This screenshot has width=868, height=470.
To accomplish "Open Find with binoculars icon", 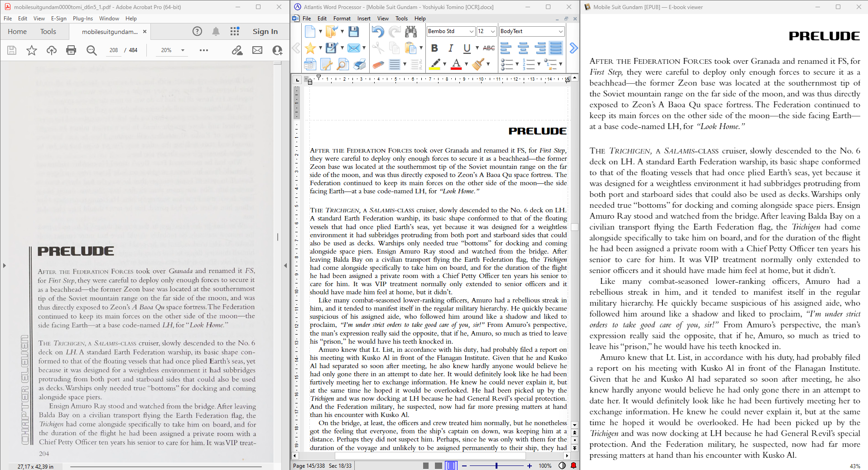I will (x=411, y=31).
